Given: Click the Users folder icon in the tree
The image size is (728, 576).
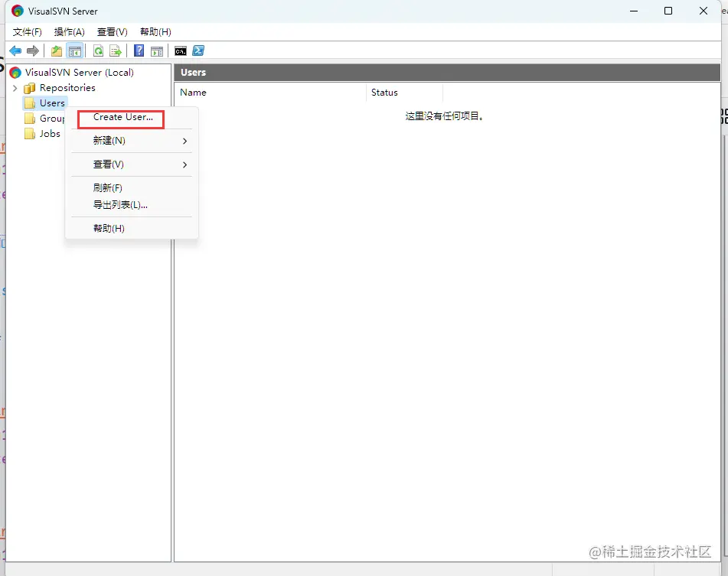Looking at the screenshot, I should pyautogui.click(x=30, y=103).
